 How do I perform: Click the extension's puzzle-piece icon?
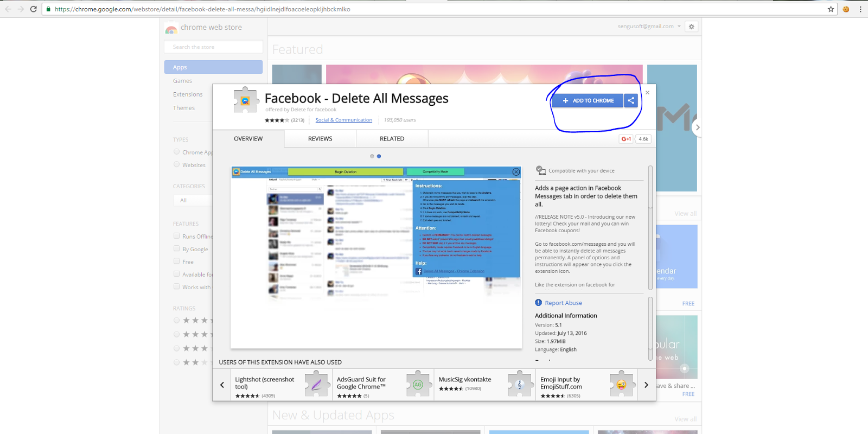tap(245, 100)
